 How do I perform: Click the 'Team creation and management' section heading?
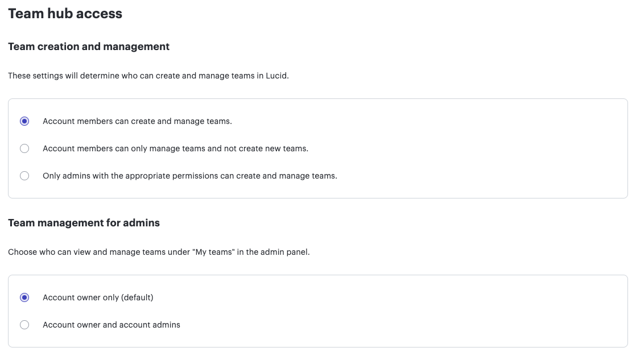pos(88,47)
